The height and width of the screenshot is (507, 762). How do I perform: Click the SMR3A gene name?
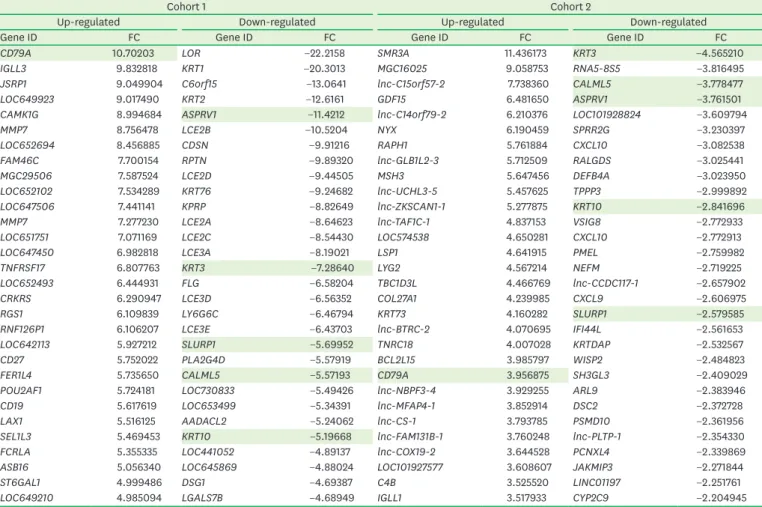tap(393, 53)
